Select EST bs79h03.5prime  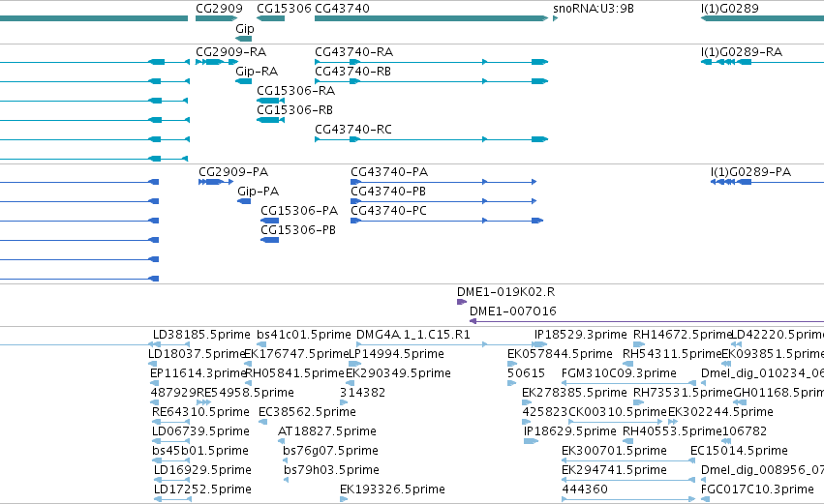[x=331, y=471]
